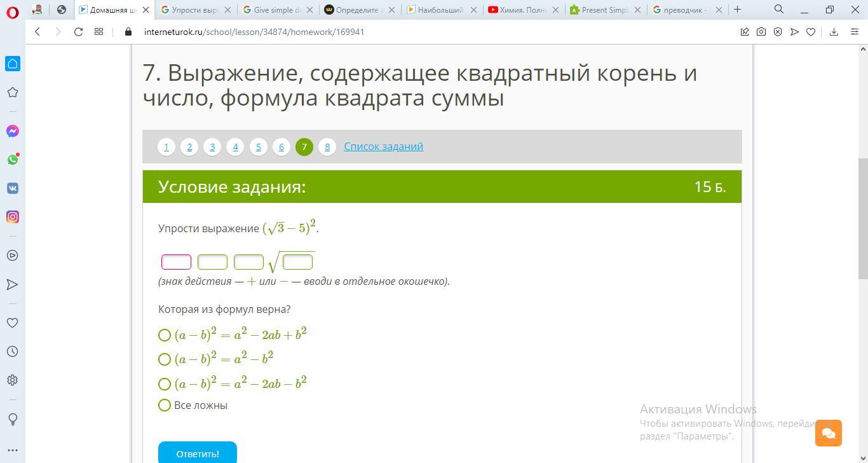The height and width of the screenshot is (463, 868).
Task: Open the online chat support bubble
Action: click(x=829, y=433)
